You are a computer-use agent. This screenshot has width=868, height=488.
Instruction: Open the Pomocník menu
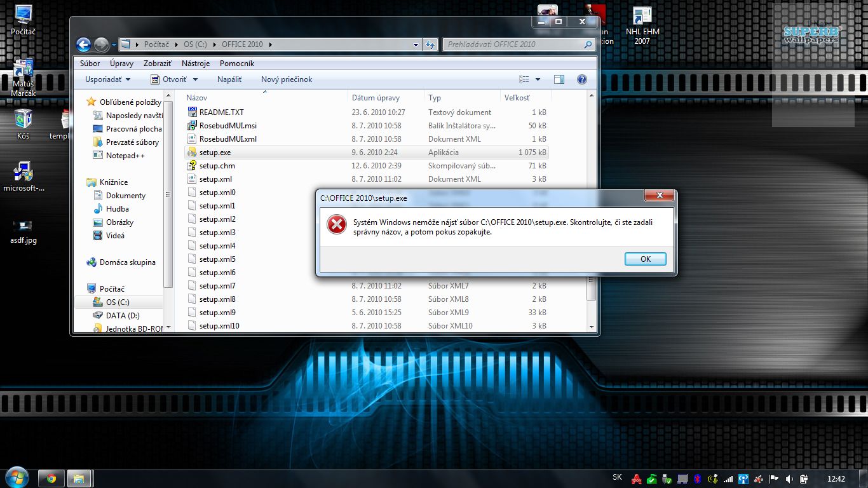point(237,64)
